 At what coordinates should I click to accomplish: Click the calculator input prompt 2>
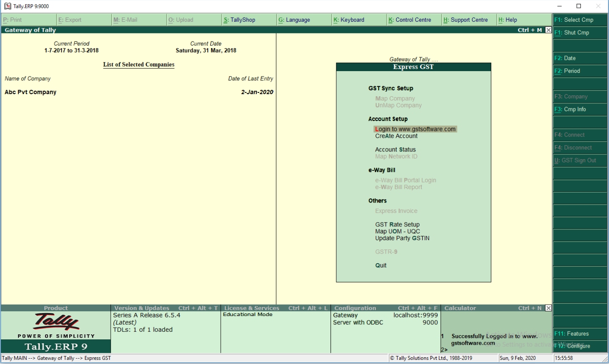[x=444, y=350]
